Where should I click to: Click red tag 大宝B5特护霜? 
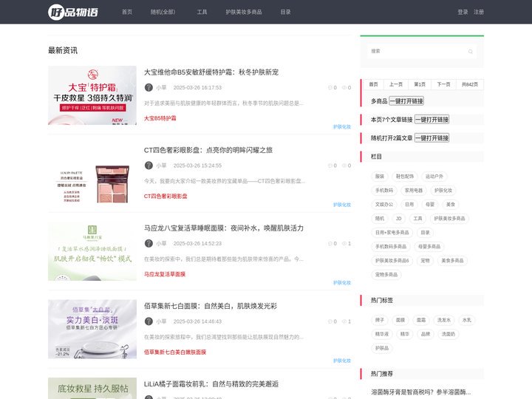click(x=160, y=118)
